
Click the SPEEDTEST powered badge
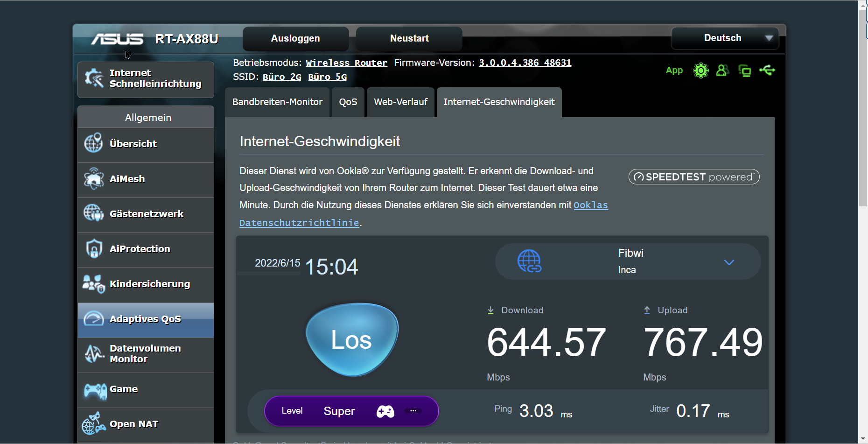point(694,177)
